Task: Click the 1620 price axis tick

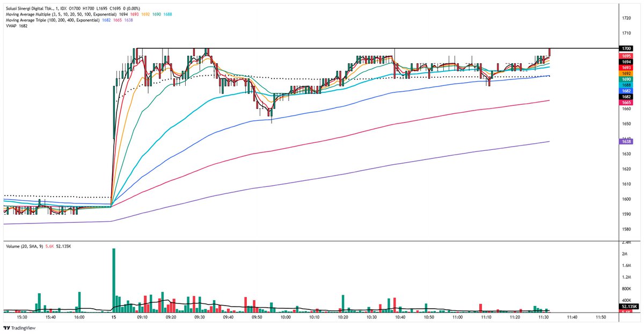Action: point(626,169)
